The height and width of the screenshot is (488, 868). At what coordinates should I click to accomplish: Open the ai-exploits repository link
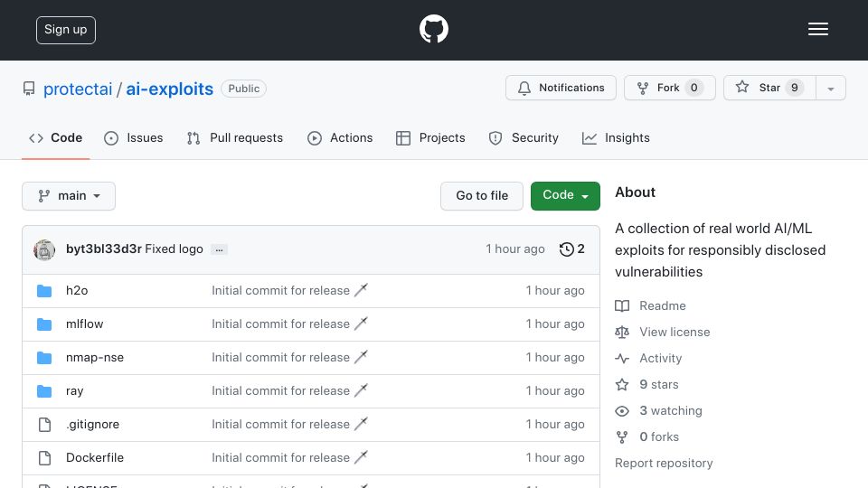[169, 89]
